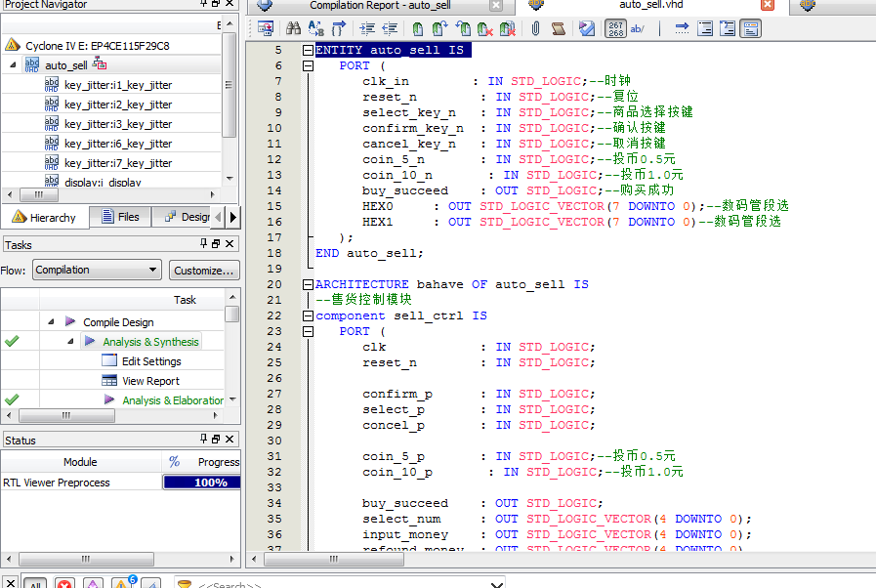Image resolution: width=876 pixels, height=588 pixels.
Task: Click the Find binoculars icon in editor toolbar
Action: click(293, 29)
